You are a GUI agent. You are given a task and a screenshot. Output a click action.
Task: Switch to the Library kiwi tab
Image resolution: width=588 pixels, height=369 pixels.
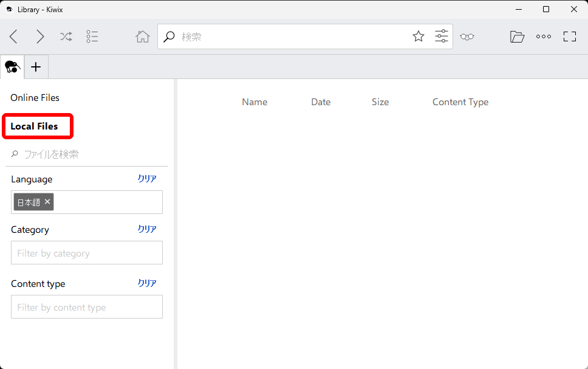[12, 67]
